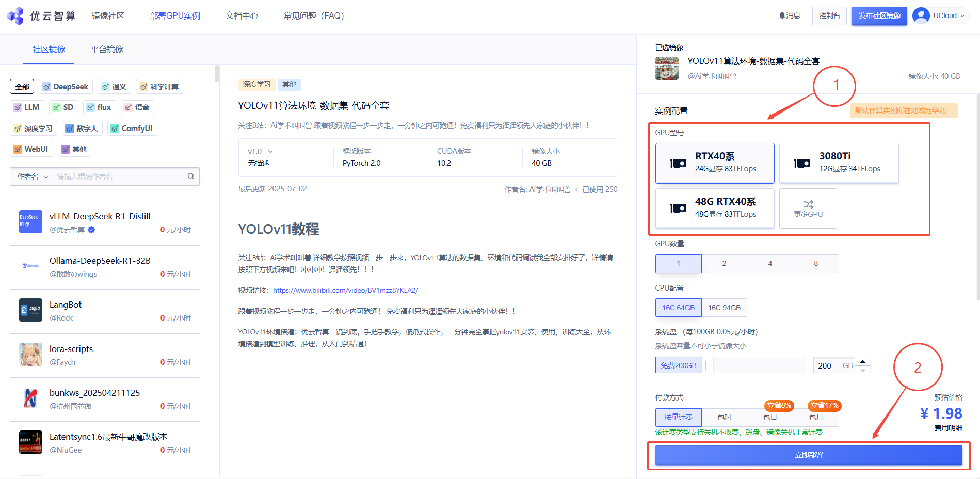
Task: Click the UCloud user avatar
Action: coord(921,15)
